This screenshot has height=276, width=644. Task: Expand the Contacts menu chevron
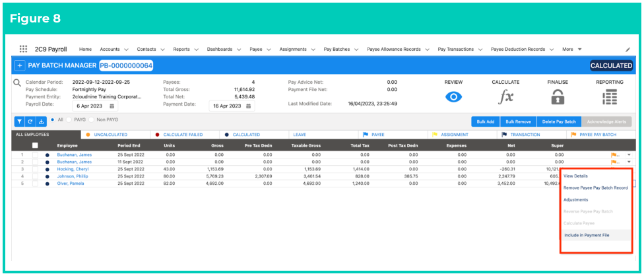tap(162, 50)
